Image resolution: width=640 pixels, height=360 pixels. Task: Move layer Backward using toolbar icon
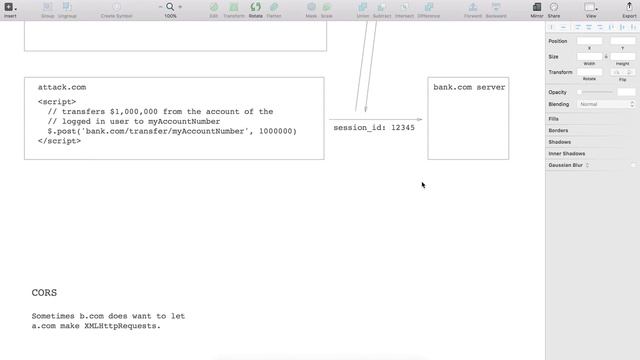click(x=496, y=7)
